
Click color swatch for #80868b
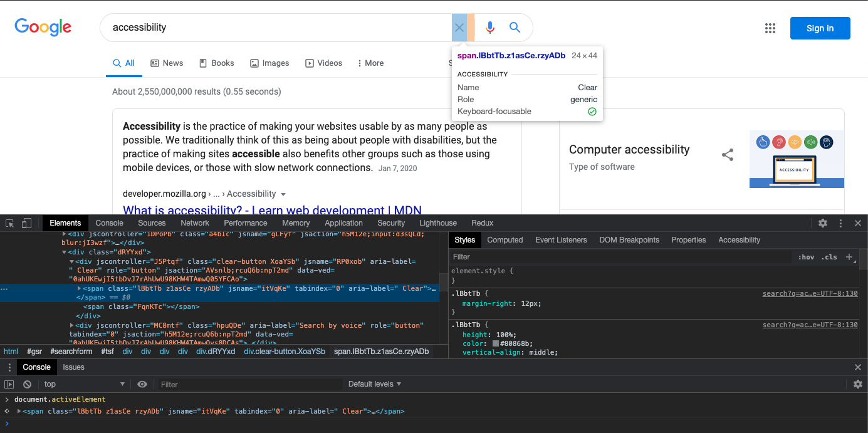(495, 344)
